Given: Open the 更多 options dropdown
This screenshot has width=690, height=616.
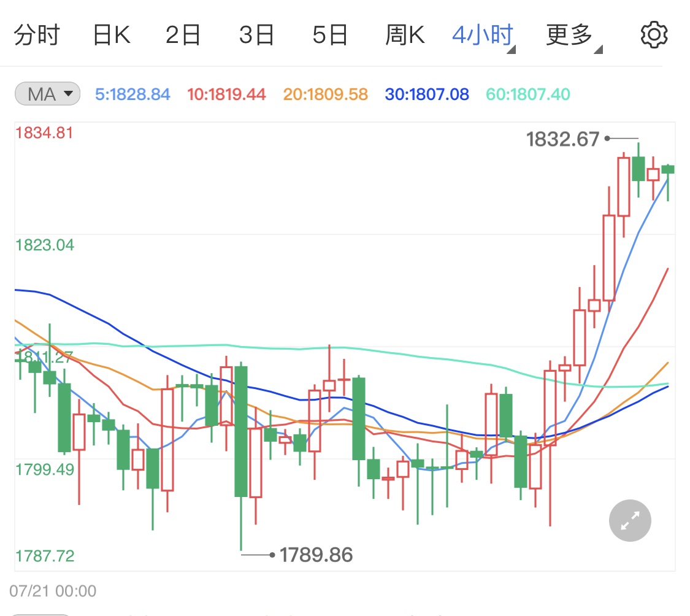Looking at the screenshot, I should [574, 36].
